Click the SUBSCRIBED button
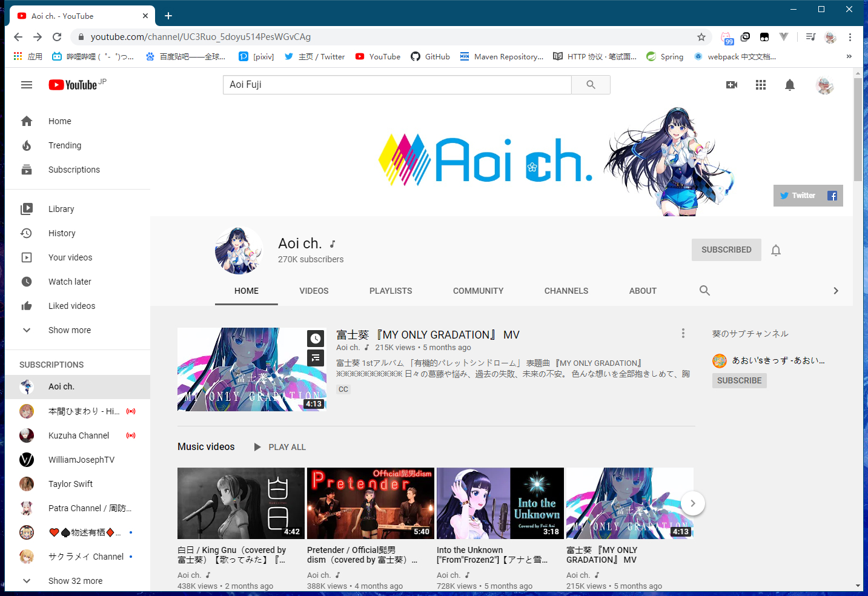This screenshot has width=868, height=596. (x=726, y=250)
